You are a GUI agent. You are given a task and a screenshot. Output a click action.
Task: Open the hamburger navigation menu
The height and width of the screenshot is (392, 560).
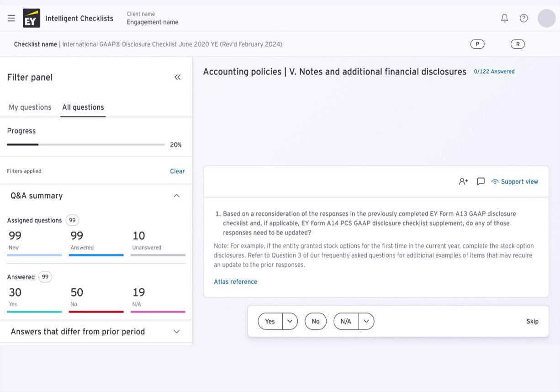click(11, 18)
